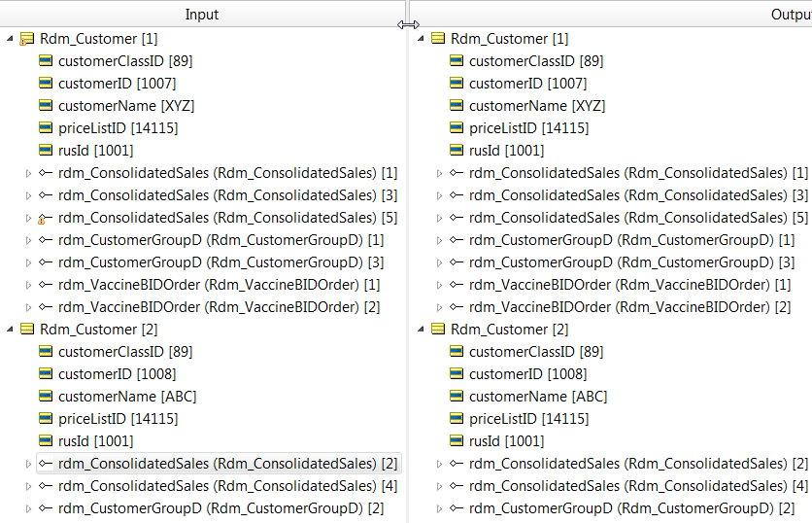The height and width of the screenshot is (523, 812).
Task: Expand Output rdm_VaccineBIDOrder [1] node
Action: 439,285
